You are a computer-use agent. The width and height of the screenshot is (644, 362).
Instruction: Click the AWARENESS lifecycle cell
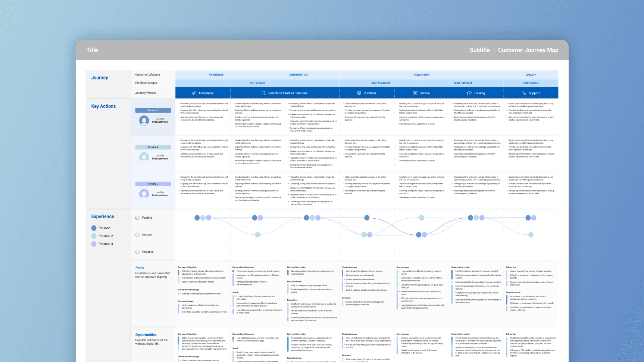pyautogui.click(x=216, y=75)
